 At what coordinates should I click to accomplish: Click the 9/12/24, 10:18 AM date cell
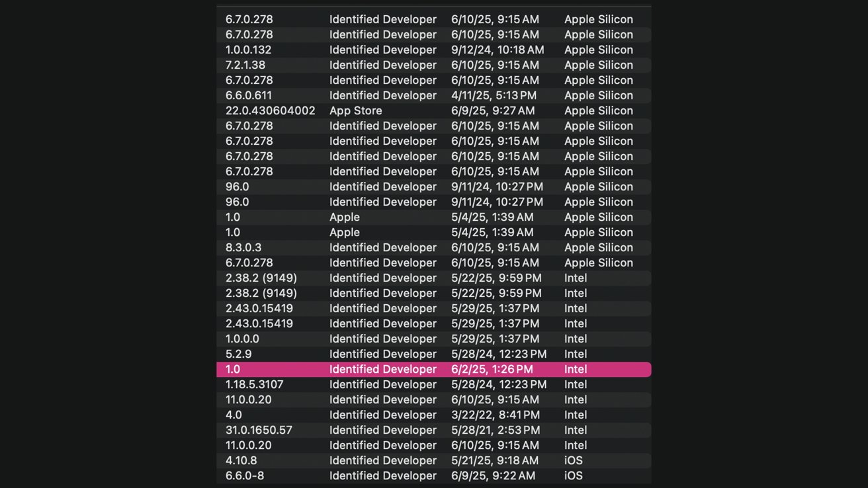[x=498, y=50]
